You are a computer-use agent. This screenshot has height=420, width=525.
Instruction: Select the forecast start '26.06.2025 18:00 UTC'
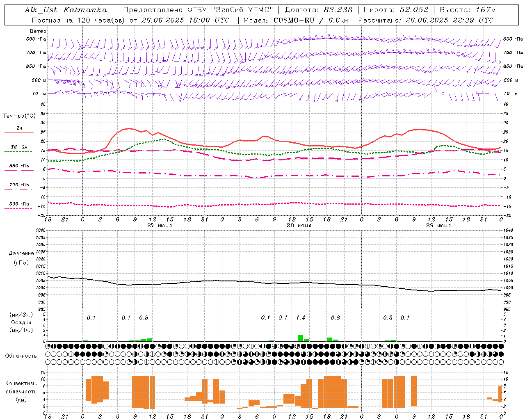185,20
